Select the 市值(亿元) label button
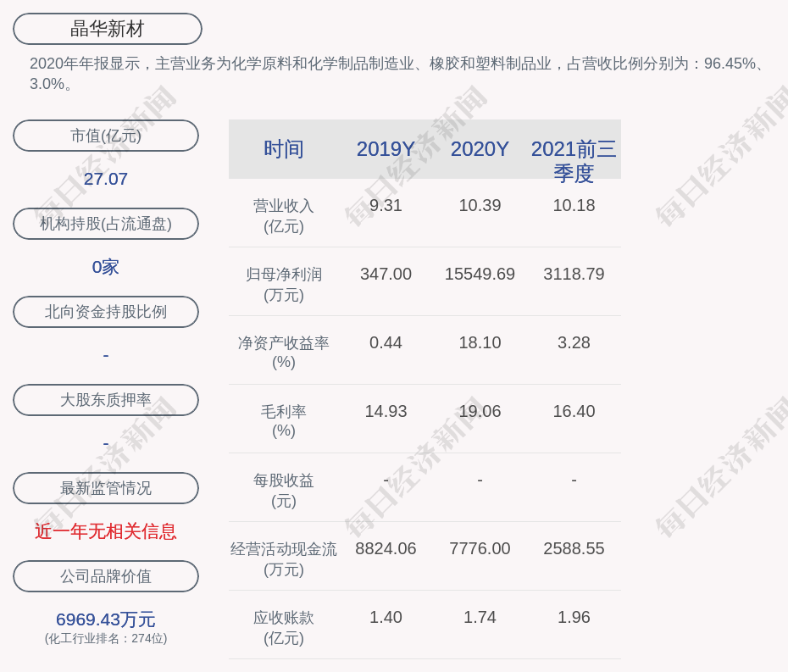Viewport: 788px width, 672px height. click(x=106, y=136)
